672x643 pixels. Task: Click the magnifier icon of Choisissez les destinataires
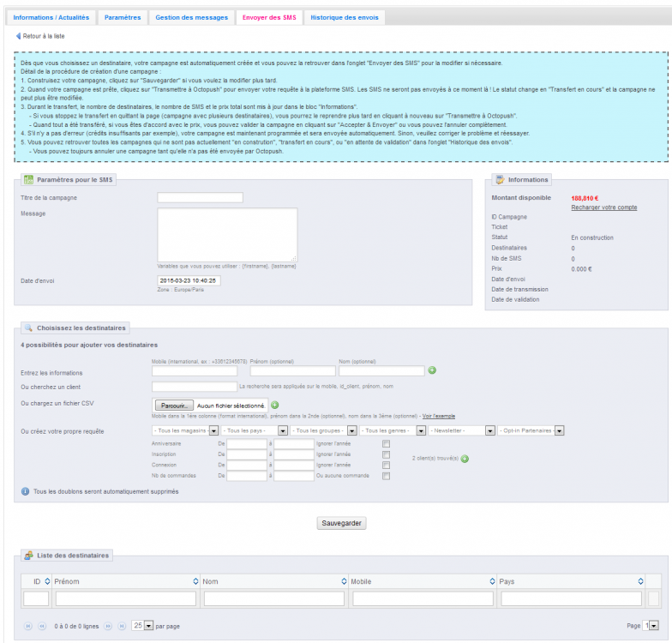(x=29, y=328)
